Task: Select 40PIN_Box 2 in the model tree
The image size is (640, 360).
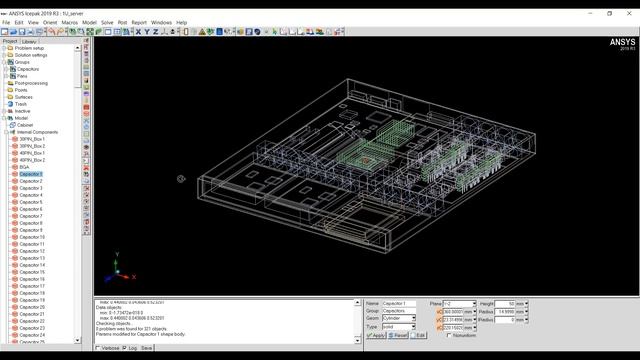Action: click(x=32, y=160)
